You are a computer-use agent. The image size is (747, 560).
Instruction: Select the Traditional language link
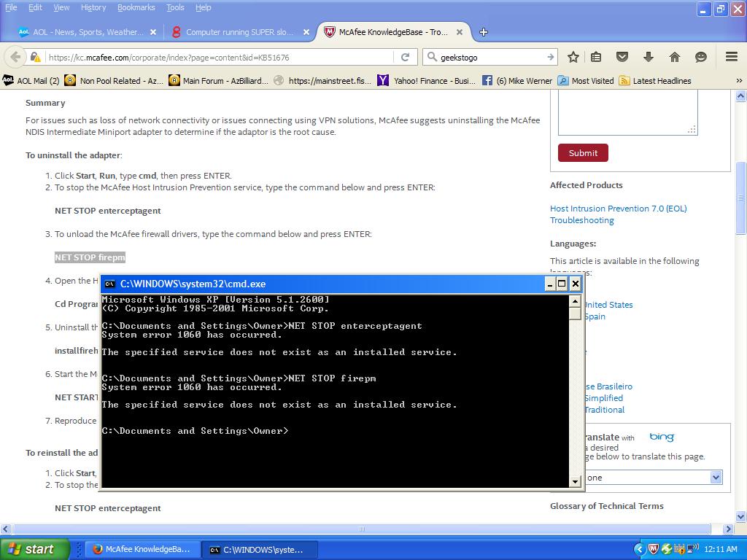[605, 410]
